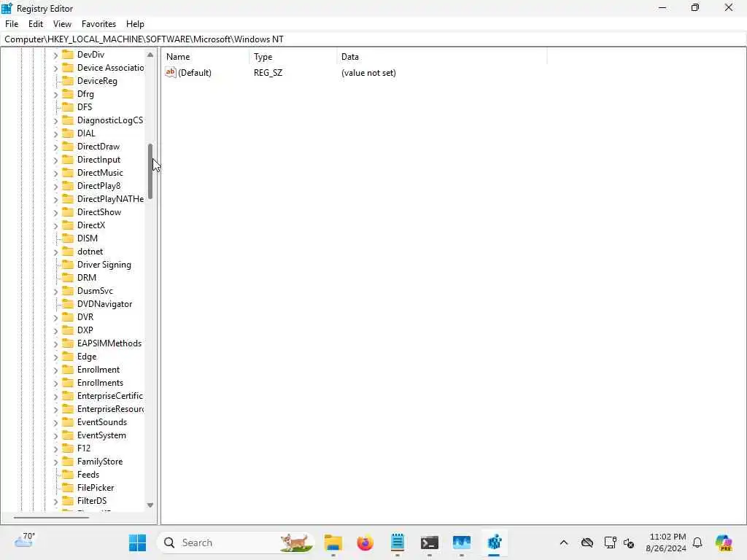Click the tree scrollbar down arrow
The width and height of the screenshot is (747, 560).
pos(150,505)
